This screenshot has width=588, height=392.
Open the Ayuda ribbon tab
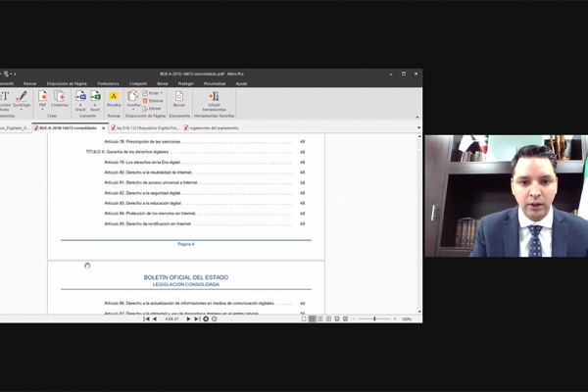coord(241,83)
